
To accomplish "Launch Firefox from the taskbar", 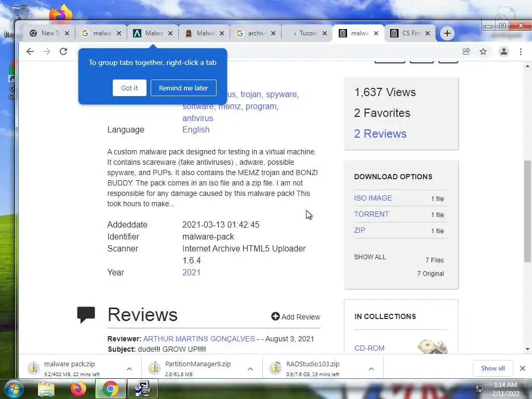I will (78, 389).
